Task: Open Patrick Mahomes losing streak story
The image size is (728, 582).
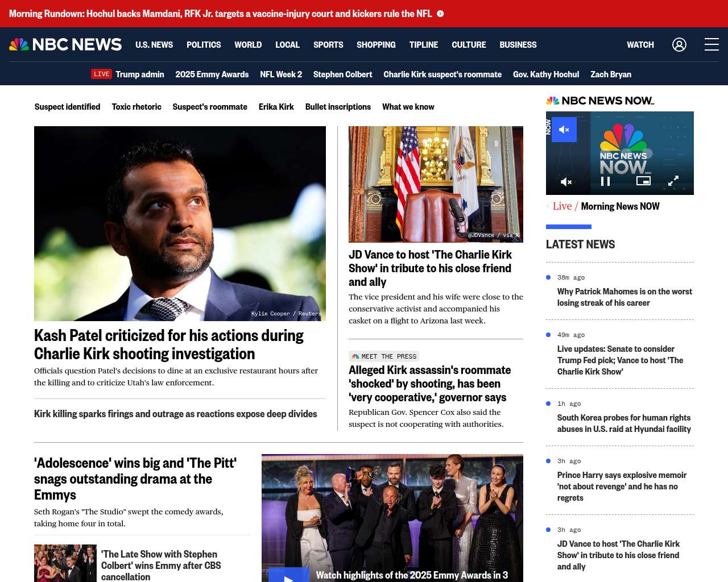Action: pos(624,297)
